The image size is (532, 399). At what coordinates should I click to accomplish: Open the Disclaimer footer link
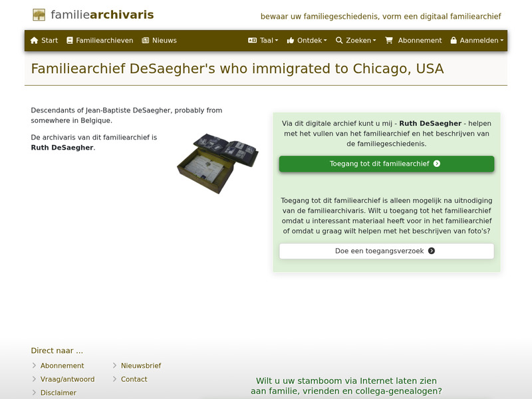click(59, 392)
